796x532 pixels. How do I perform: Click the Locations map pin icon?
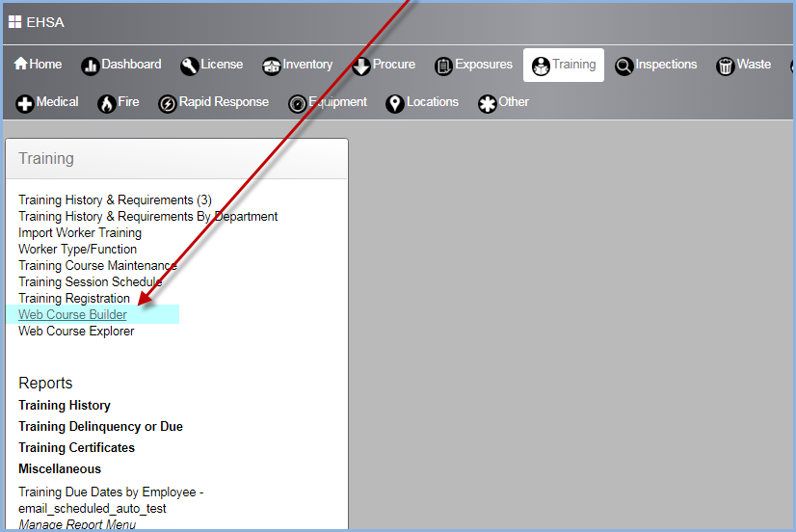click(x=395, y=103)
